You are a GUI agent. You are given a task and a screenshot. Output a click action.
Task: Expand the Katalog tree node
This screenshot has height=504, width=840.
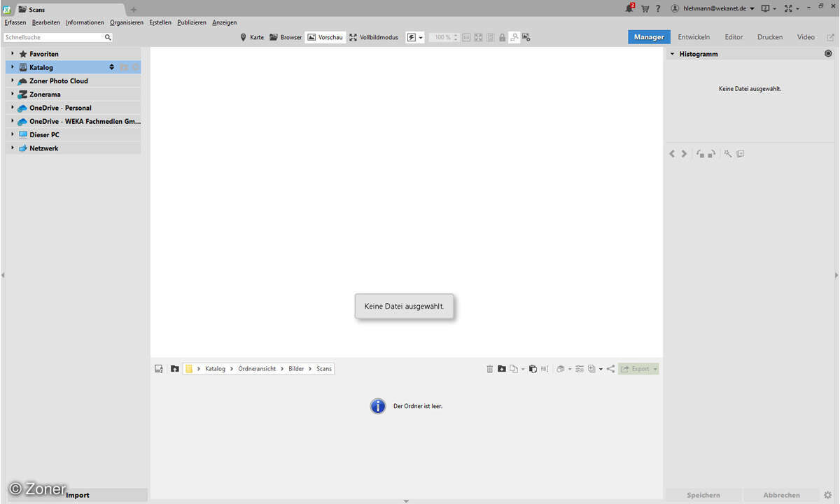(13, 67)
